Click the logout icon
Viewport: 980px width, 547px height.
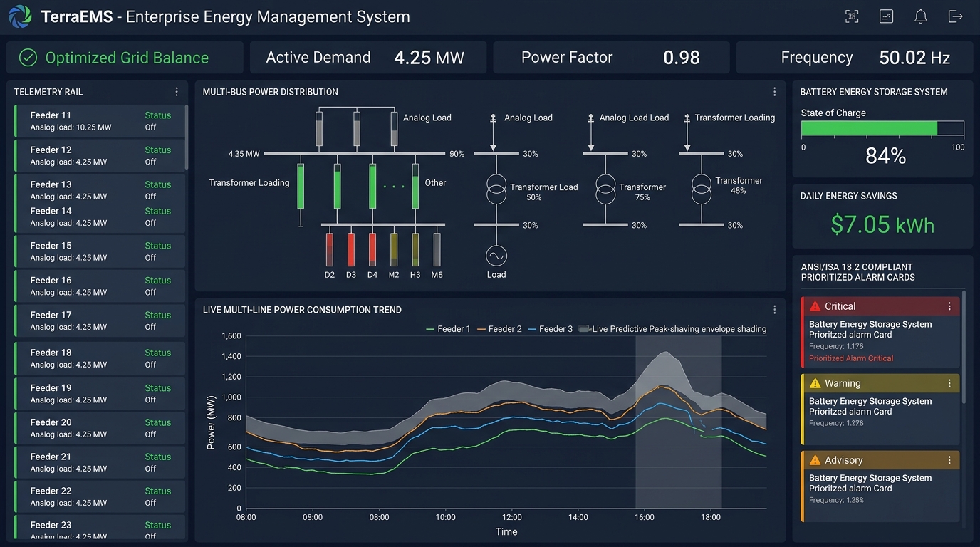coord(955,16)
